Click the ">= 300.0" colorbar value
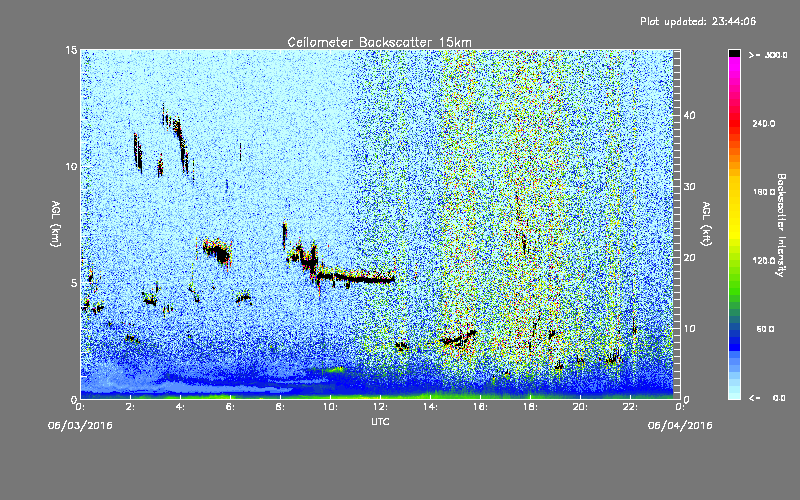This screenshot has height=500, width=800. tap(767, 55)
